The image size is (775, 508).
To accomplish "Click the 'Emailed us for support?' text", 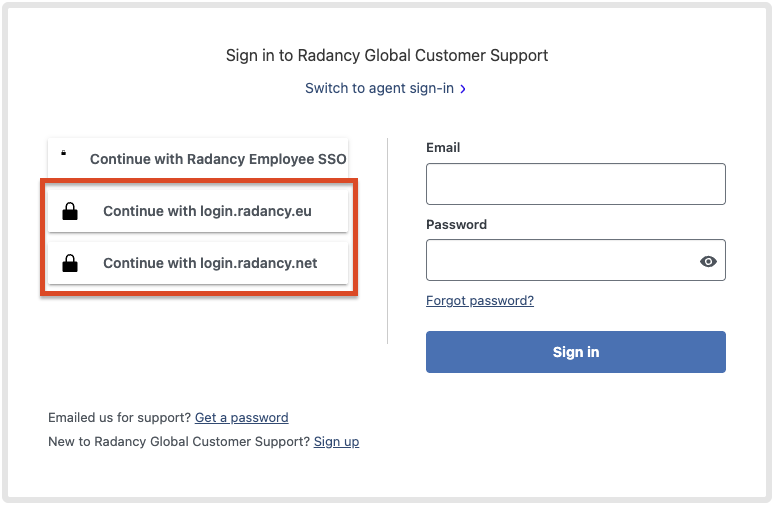I will 119,418.
